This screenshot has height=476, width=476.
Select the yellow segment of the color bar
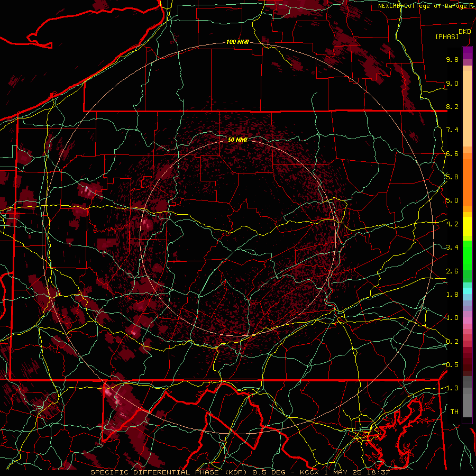point(467,226)
